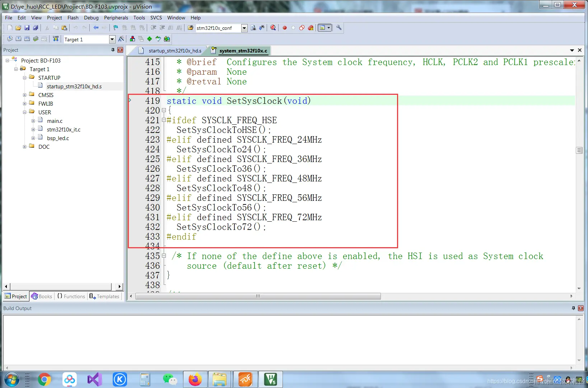Open the Debug menu
This screenshot has width=588, height=388.
pos(91,18)
